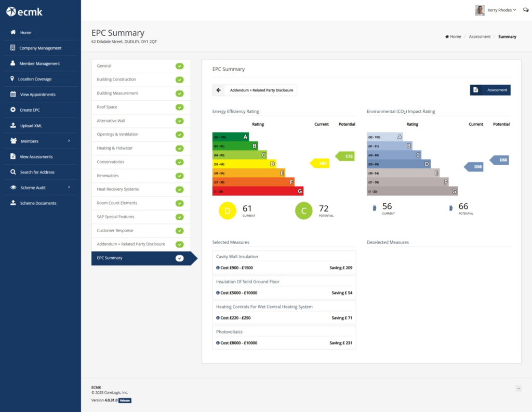Click the ecmk logo icon
532x412 pixels.
(11, 11)
